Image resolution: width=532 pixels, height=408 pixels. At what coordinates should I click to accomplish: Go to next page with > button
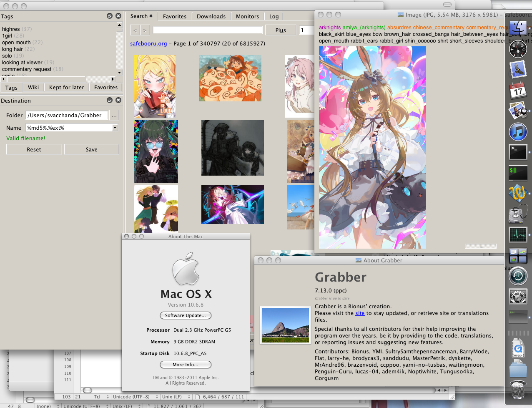[x=145, y=30]
